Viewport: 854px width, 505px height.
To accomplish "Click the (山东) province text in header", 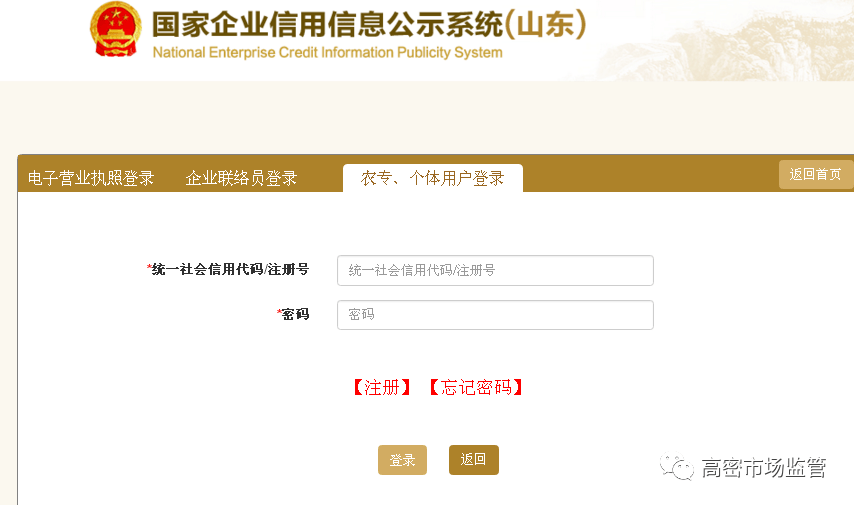I will coord(545,23).
